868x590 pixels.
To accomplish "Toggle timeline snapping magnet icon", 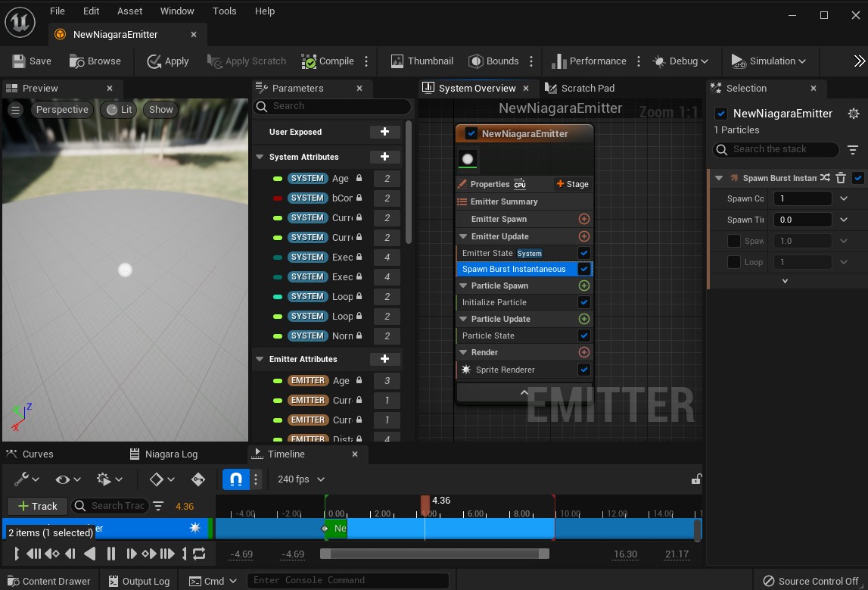I will [x=236, y=479].
